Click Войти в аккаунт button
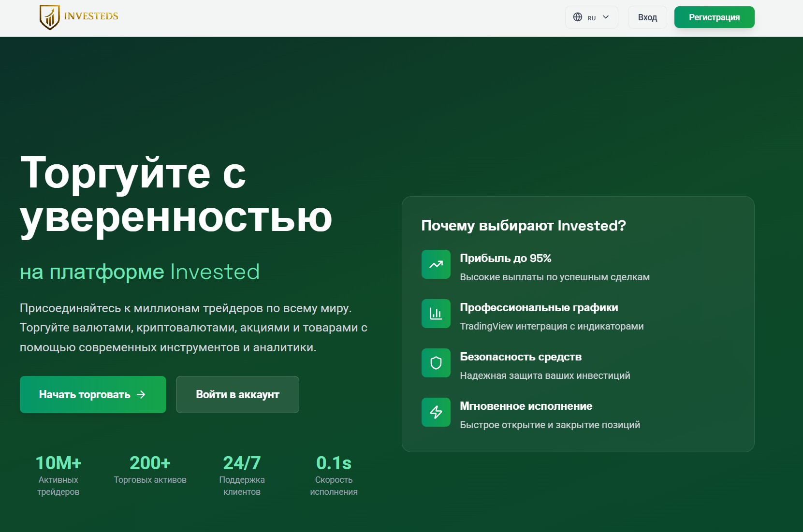The width and height of the screenshot is (803, 532). tap(237, 395)
